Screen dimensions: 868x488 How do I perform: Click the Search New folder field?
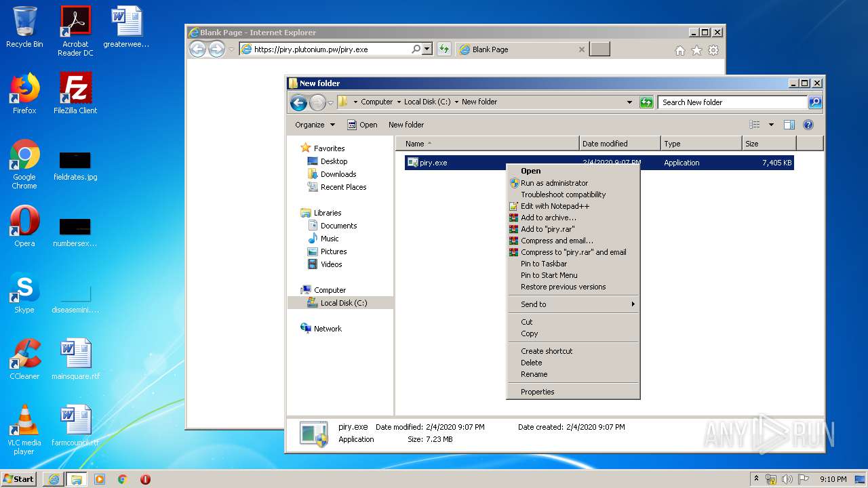click(732, 102)
